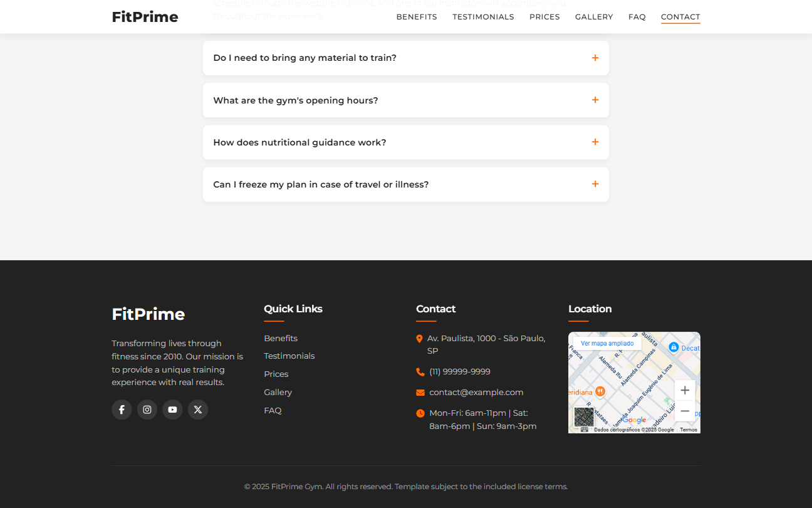Switch map to satellite view thumbnail
This screenshot has height=508, width=812.
[584, 417]
